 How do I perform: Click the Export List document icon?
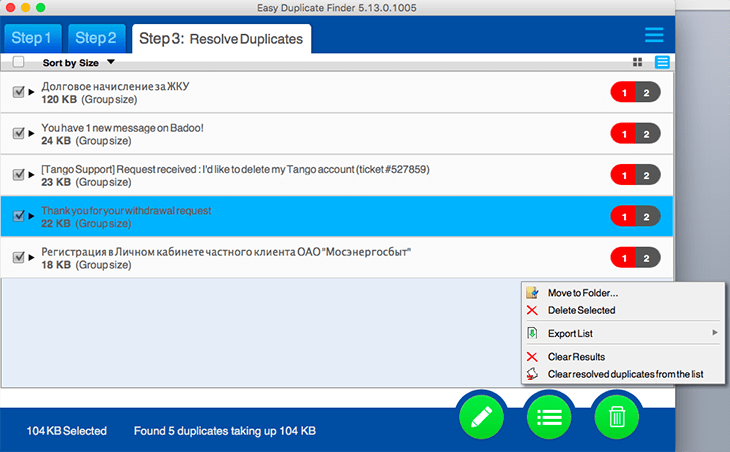pyautogui.click(x=532, y=333)
